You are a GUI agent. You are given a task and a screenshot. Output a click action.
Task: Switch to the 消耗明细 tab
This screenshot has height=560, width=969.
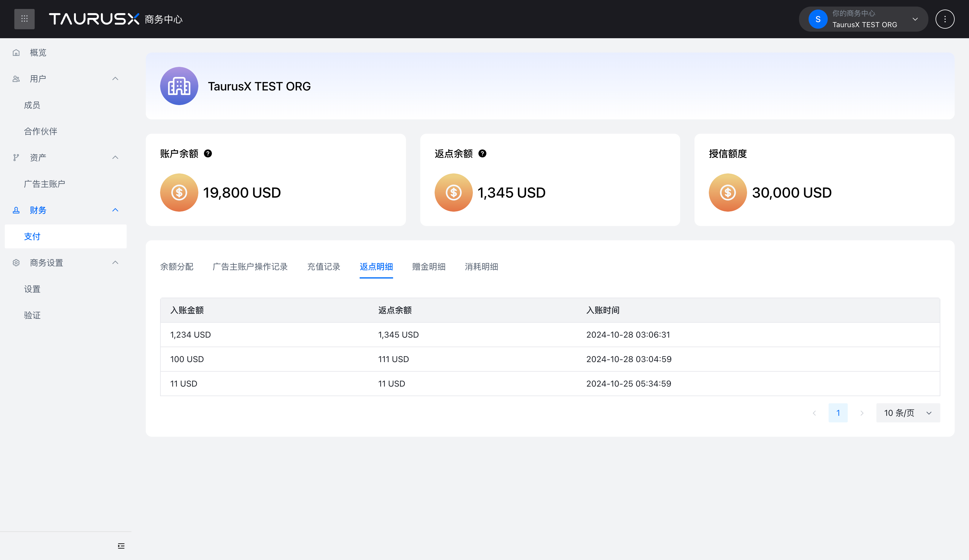(x=482, y=267)
